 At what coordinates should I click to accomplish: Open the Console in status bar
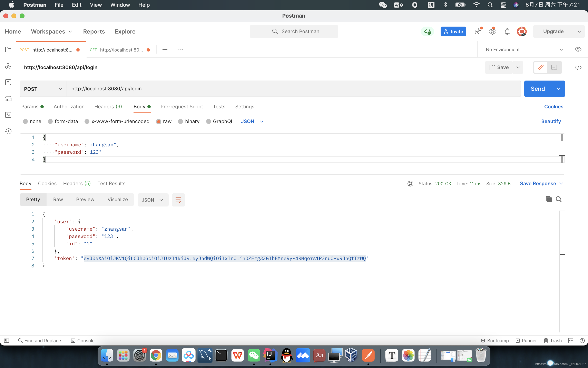click(x=83, y=340)
